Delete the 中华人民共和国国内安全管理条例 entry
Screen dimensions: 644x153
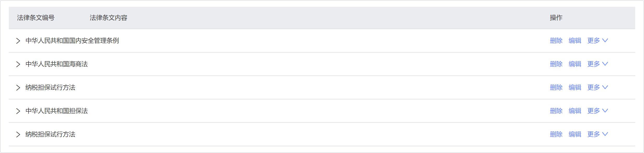pos(556,41)
